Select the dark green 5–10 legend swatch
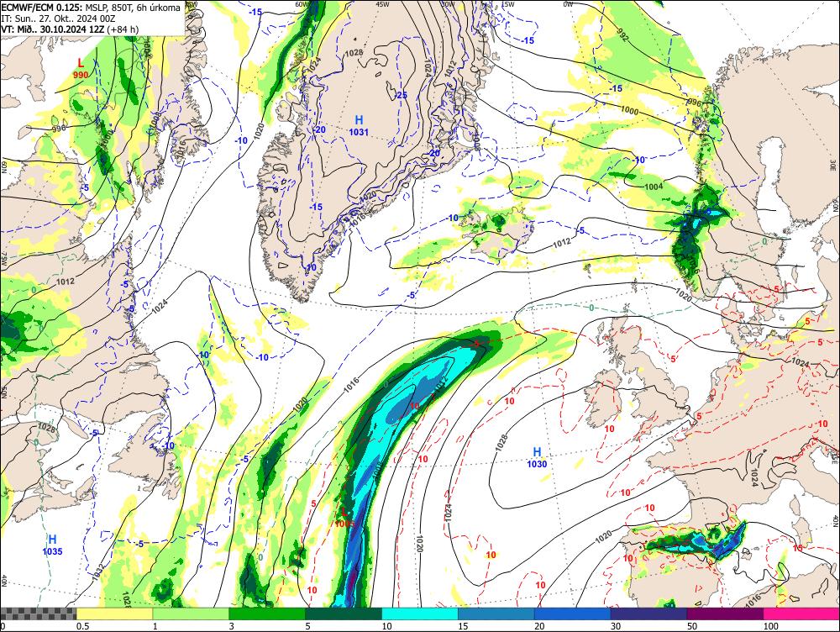 click(344, 614)
